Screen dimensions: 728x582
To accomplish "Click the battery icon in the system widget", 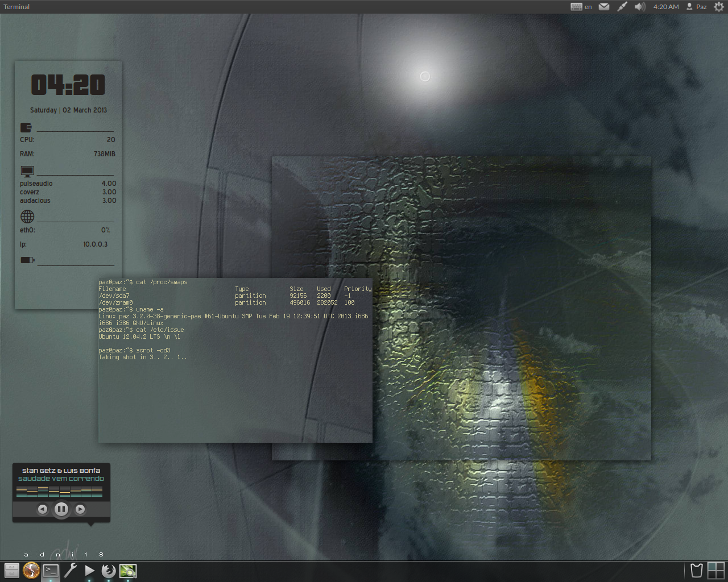I will click(27, 260).
